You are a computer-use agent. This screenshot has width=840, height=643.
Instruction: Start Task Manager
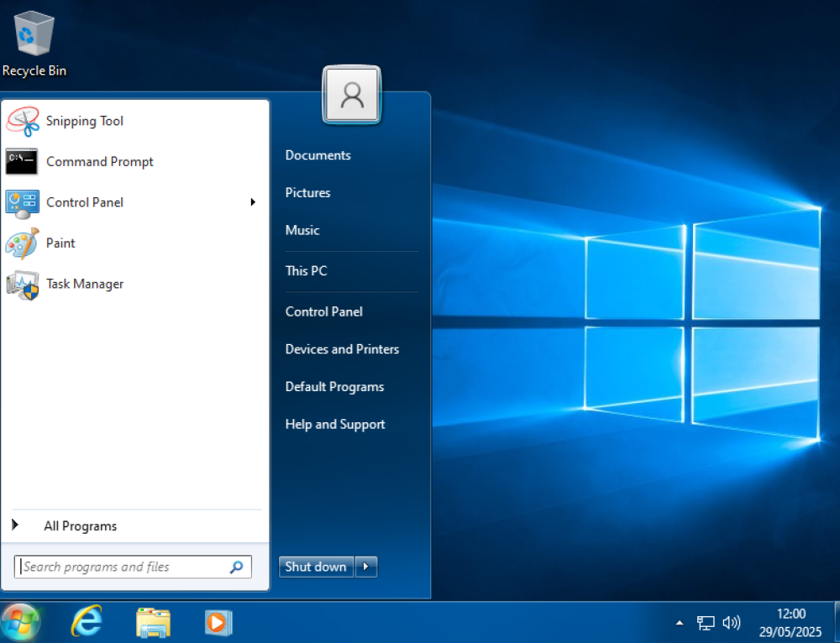84,284
